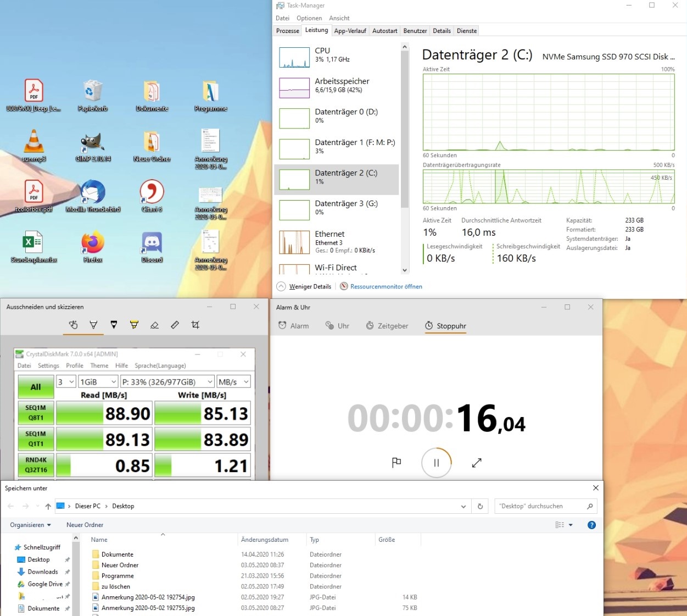
Task: Select the Citavi 6 desktop icon
Action: [x=152, y=196]
